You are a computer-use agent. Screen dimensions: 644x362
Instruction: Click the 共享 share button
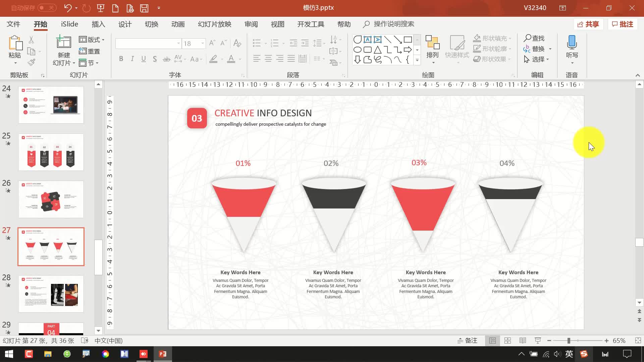coord(588,24)
